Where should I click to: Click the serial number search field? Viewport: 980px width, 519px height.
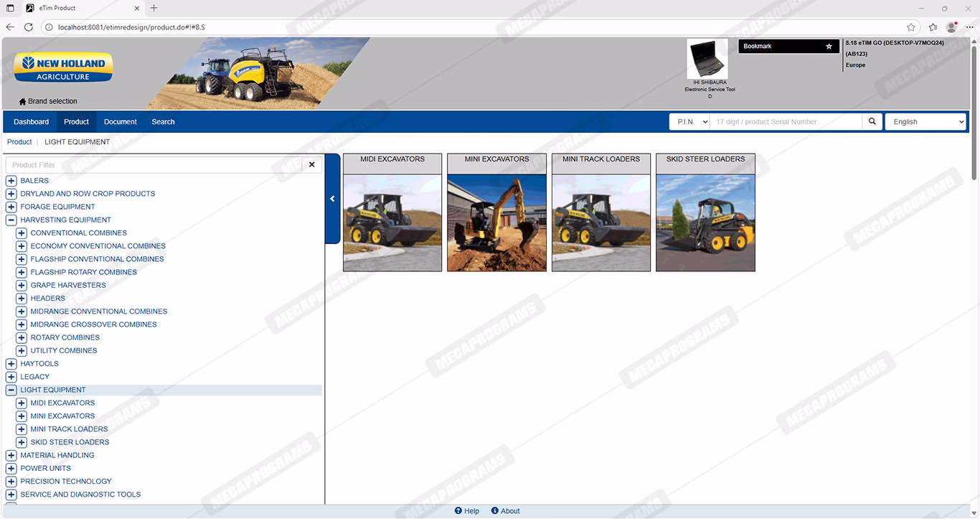[786, 122]
